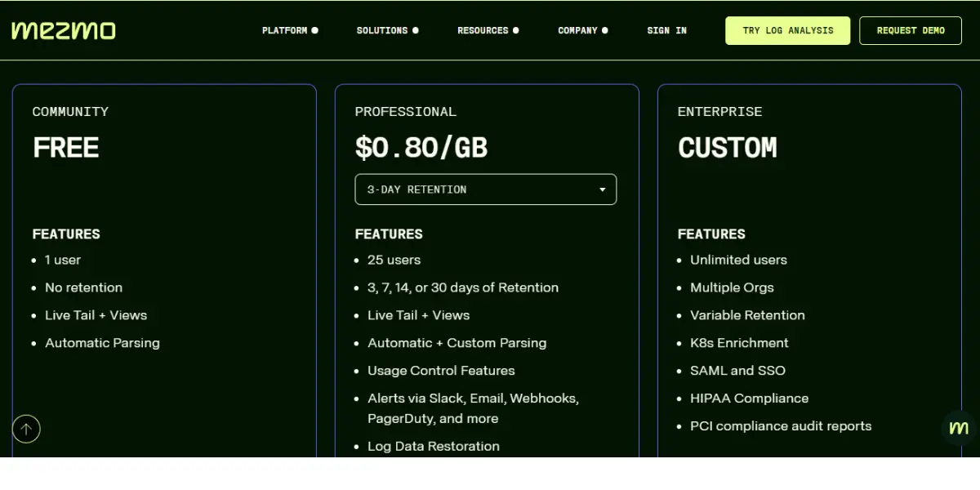
Task: Click 'K8s Enrichment' feature text
Action: point(740,343)
